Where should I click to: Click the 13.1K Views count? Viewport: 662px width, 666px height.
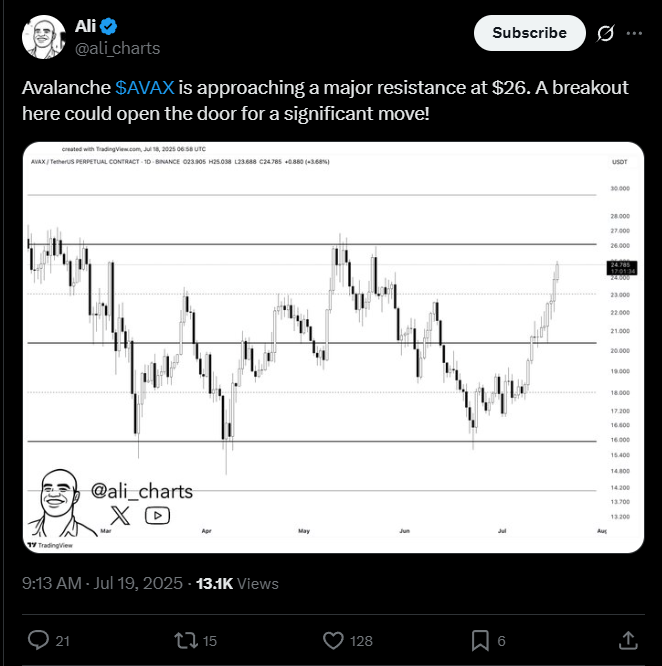coord(237,584)
